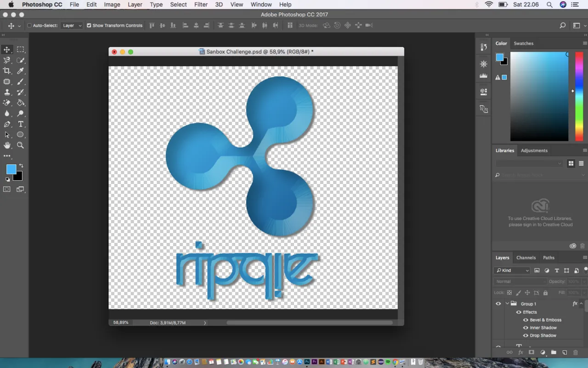Open the layer filter Kind dropdown

[512, 270]
